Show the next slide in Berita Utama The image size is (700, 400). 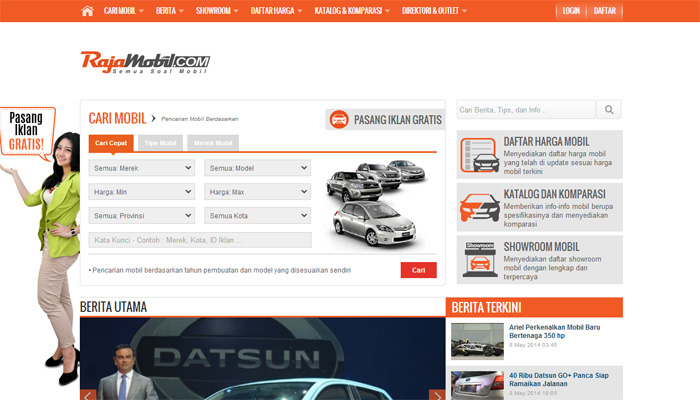pyautogui.click(x=437, y=395)
